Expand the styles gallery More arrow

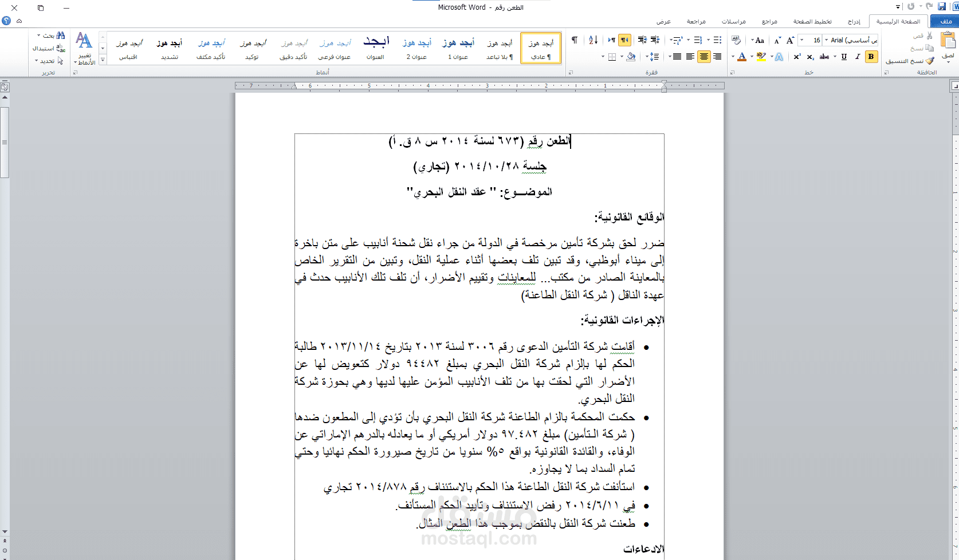tap(103, 60)
